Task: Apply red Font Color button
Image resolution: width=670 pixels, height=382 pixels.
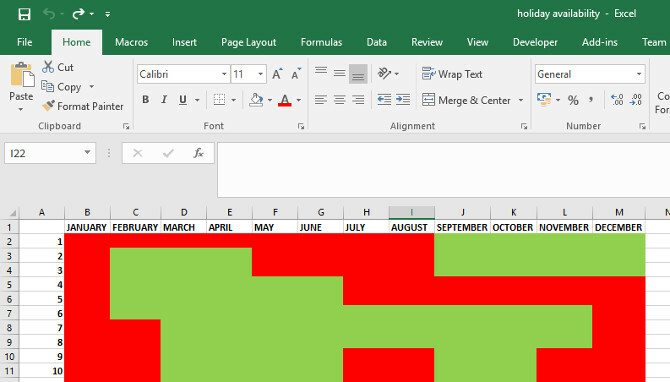Action: [x=285, y=100]
